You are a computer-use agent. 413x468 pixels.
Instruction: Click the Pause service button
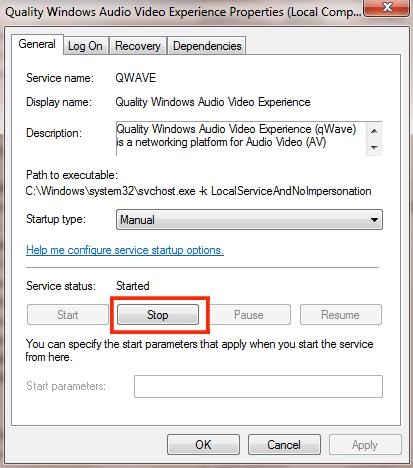click(x=249, y=315)
